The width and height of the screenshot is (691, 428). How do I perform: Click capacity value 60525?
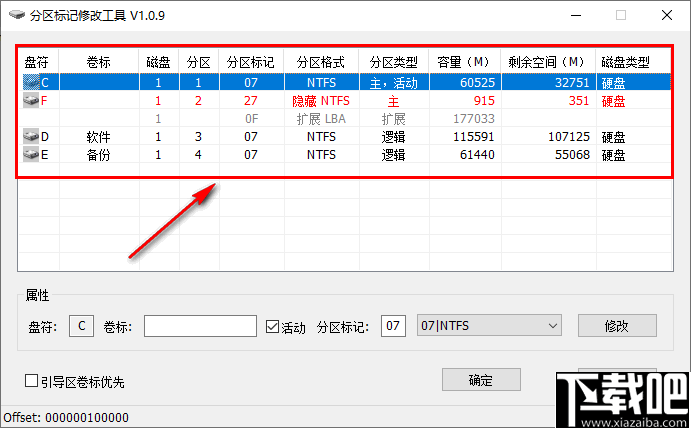pos(477,83)
